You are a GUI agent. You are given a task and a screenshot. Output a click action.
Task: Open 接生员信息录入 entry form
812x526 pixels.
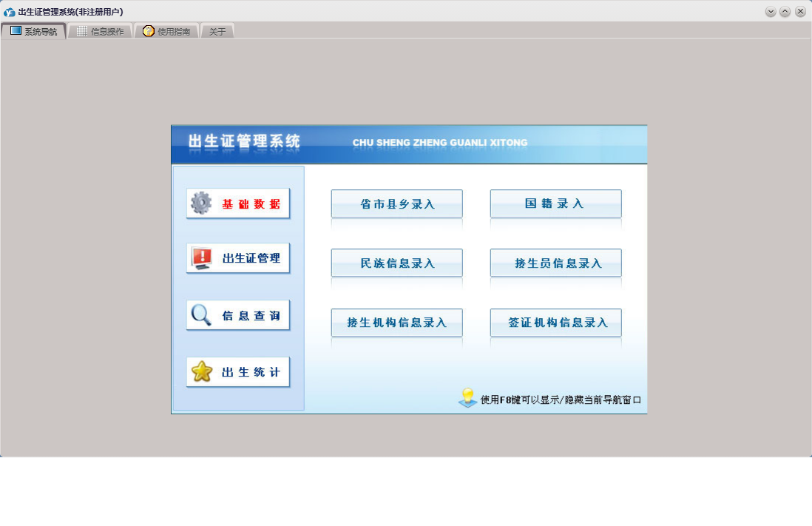pyautogui.click(x=555, y=263)
